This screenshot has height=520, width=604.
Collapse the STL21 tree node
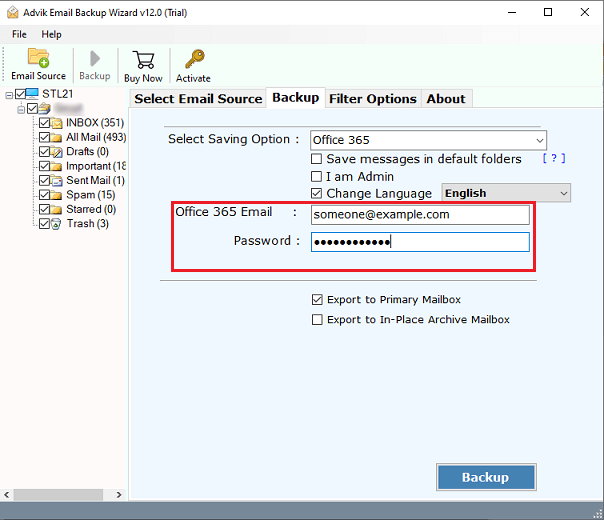[x=9, y=95]
